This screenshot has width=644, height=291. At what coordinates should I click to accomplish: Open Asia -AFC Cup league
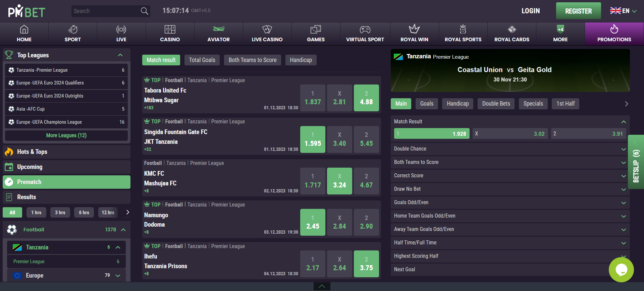[66, 109]
